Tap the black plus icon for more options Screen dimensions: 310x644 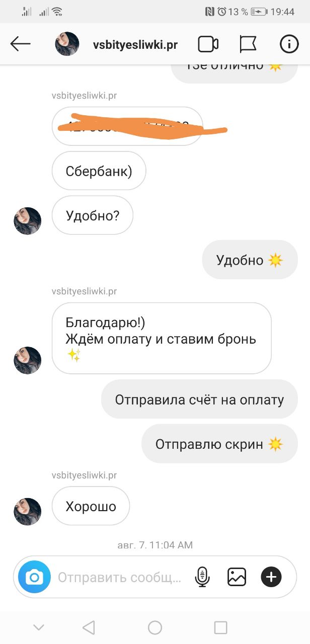click(271, 577)
